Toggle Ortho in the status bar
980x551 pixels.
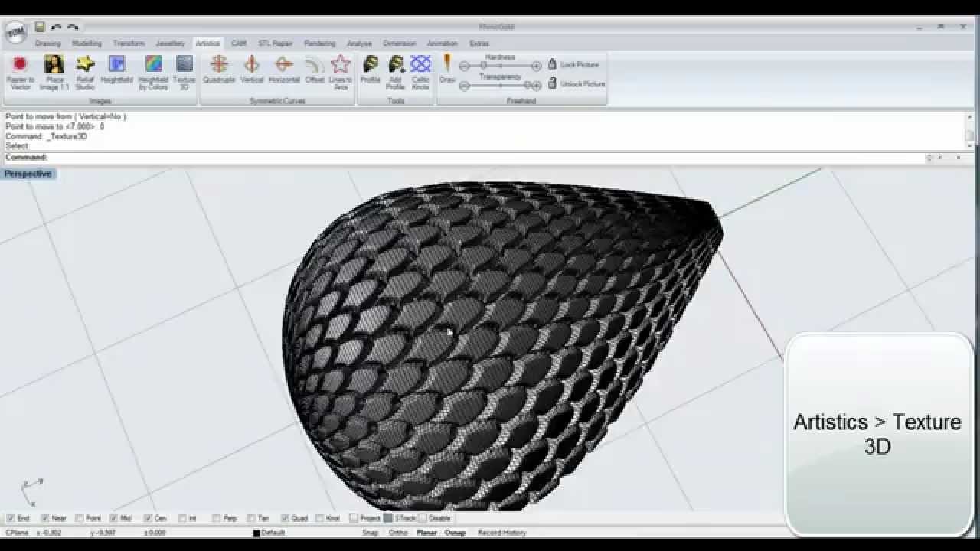(398, 533)
